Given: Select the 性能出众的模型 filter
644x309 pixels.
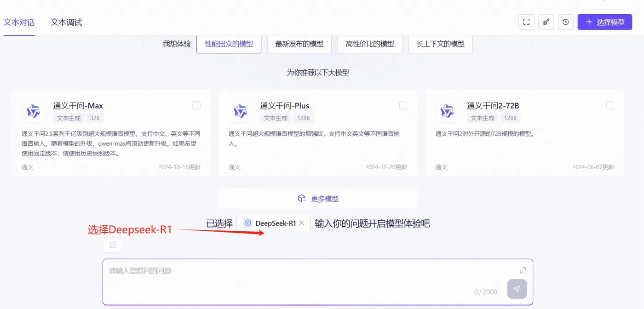Looking at the screenshot, I should pyautogui.click(x=229, y=44).
